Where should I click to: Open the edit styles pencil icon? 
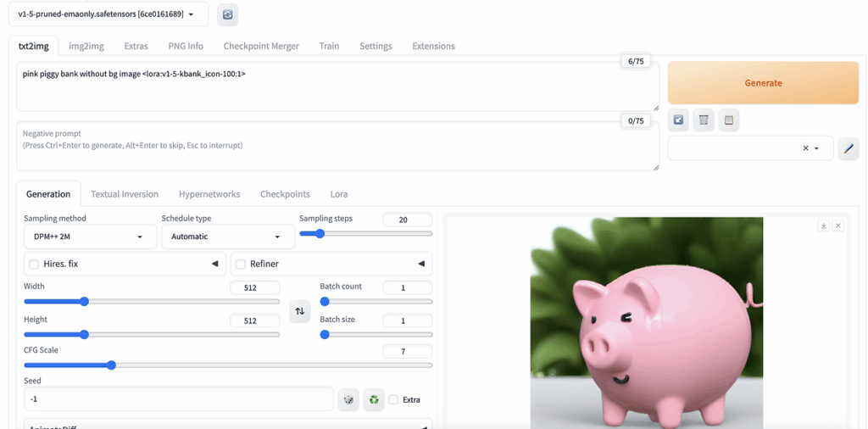coord(848,148)
